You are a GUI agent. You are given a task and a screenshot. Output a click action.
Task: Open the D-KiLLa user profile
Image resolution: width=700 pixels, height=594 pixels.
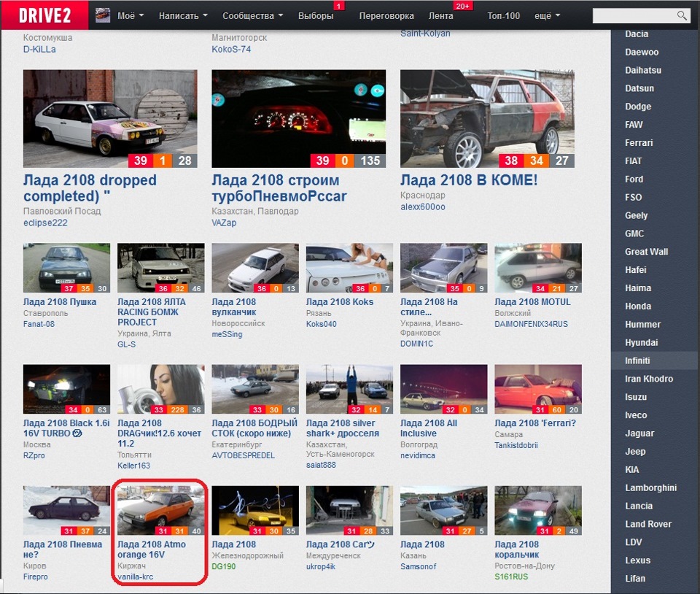click(x=39, y=49)
